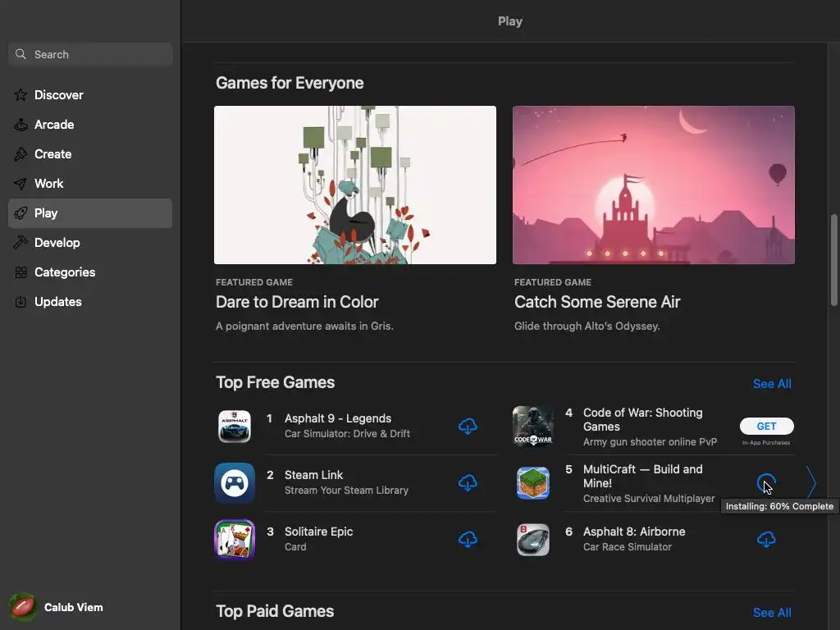Stop the MultiCraft install progress indicator
Screen dimensions: 840x630
coord(766,483)
